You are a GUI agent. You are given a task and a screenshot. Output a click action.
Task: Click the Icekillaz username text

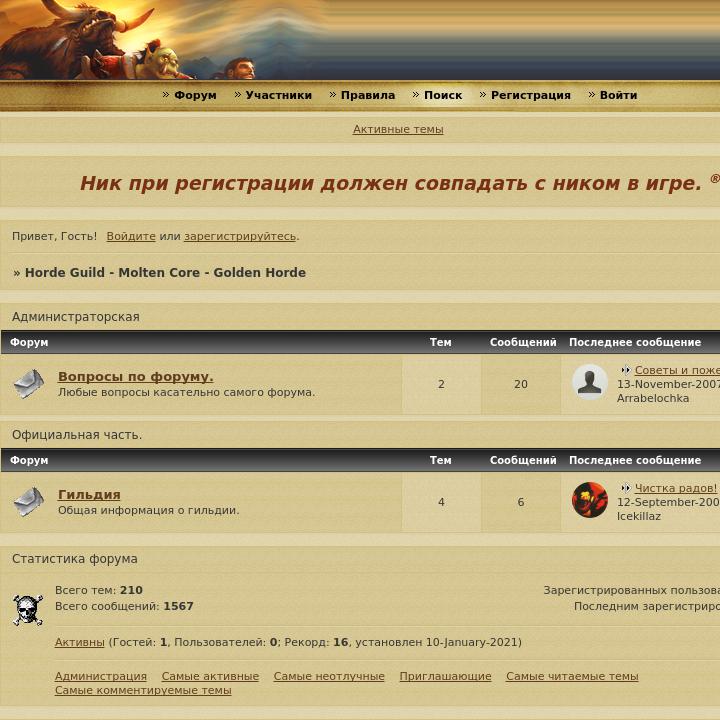click(x=639, y=516)
